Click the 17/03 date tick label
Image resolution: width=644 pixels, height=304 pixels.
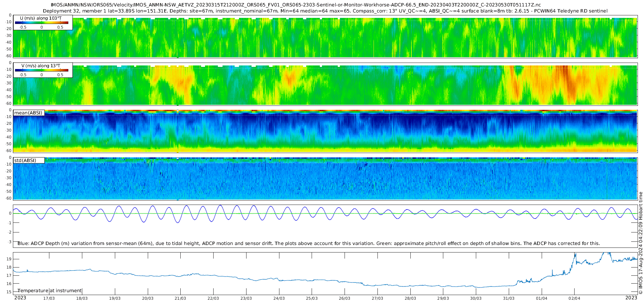(49, 298)
